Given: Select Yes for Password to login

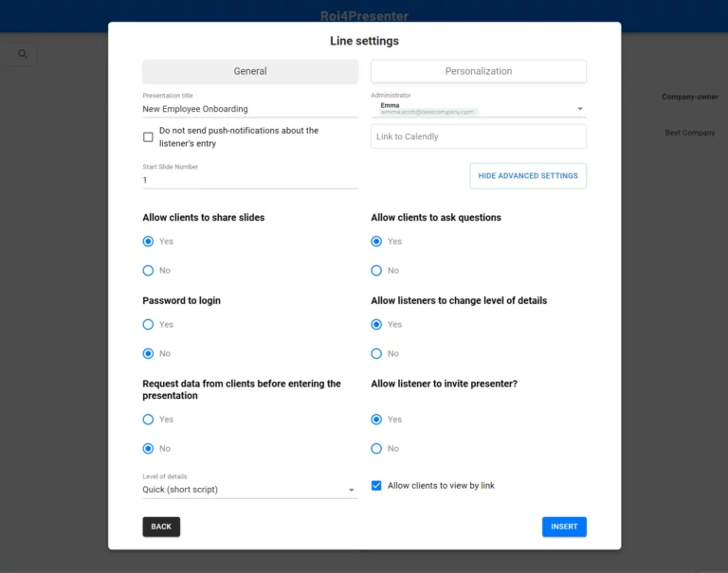Looking at the screenshot, I should click(148, 324).
